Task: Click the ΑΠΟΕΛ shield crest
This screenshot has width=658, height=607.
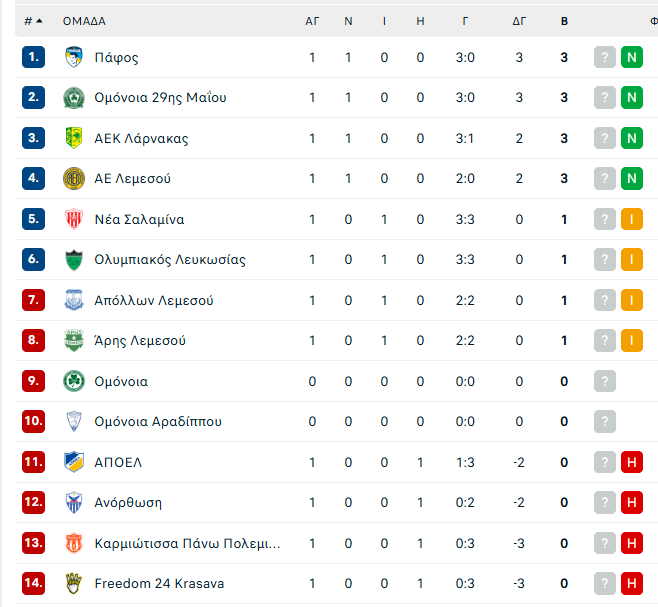Action: (x=74, y=462)
